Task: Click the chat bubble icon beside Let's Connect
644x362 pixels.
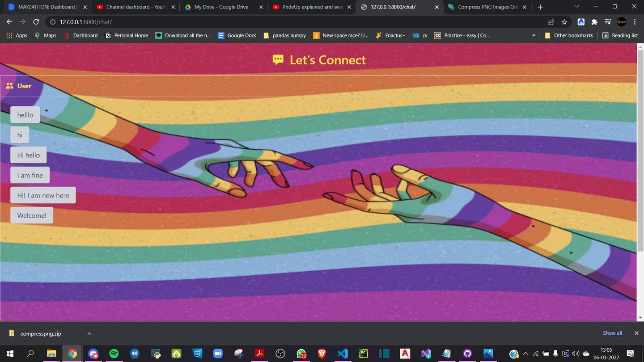Action: [x=278, y=60]
